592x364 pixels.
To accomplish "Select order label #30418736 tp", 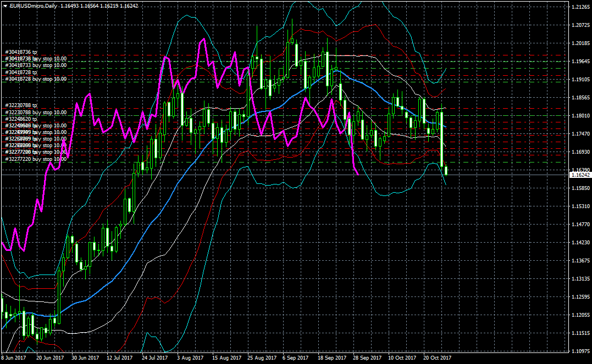I will [x=20, y=52].
